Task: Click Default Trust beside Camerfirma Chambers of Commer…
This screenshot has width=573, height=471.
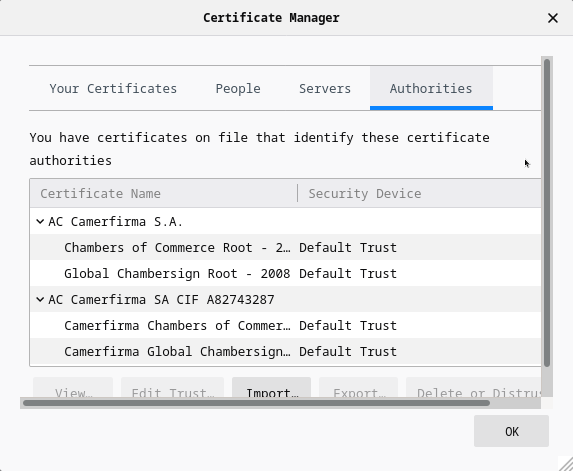Action: coord(348,326)
